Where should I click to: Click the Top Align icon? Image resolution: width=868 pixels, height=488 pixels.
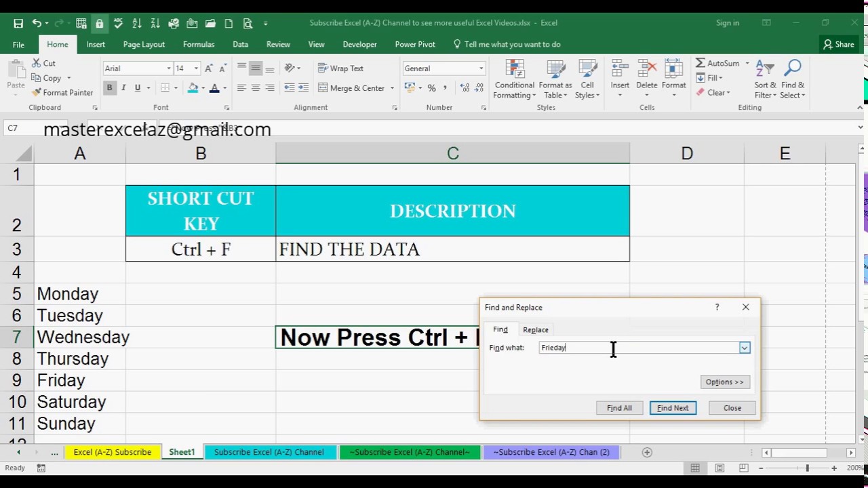[x=241, y=68]
